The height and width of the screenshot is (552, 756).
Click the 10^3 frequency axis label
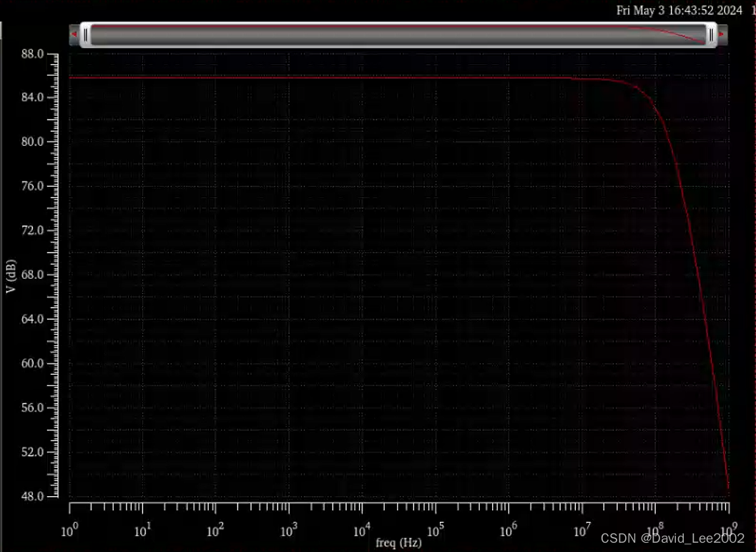289,531
